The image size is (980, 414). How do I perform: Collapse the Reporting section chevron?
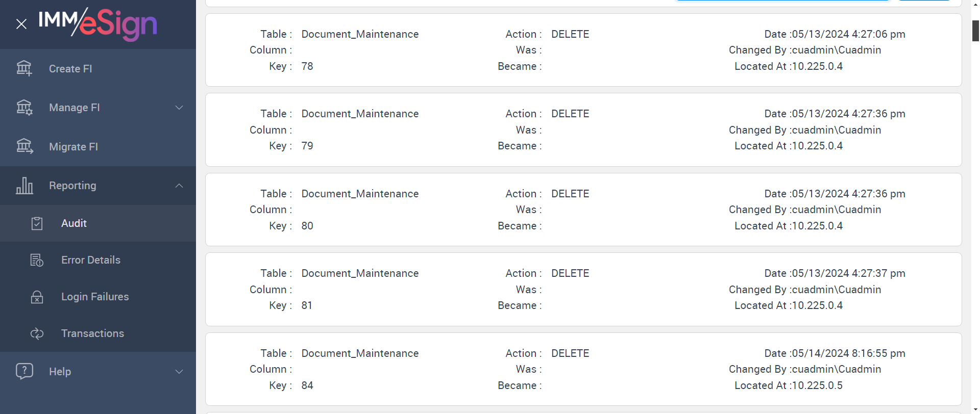[179, 186]
